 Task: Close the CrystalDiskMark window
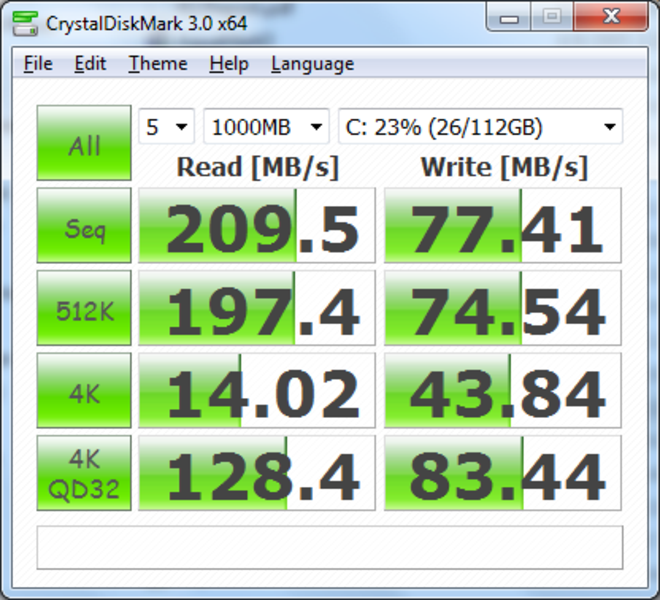pos(610,17)
